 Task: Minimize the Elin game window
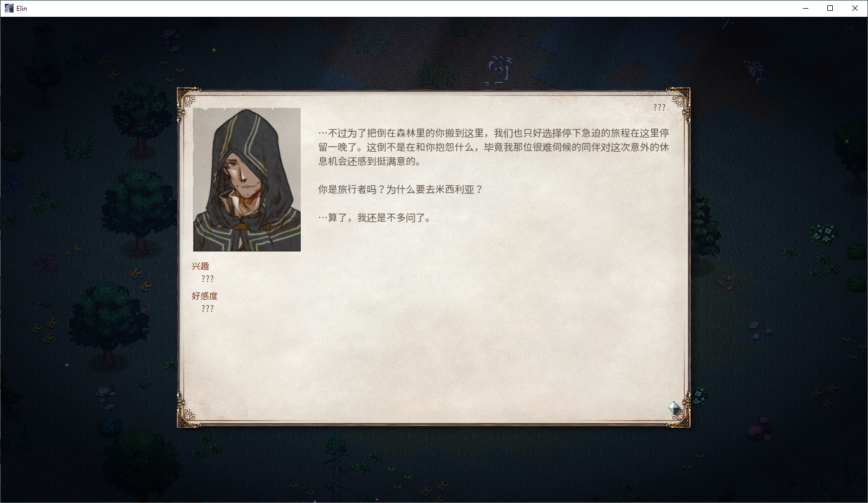tap(806, 8)
